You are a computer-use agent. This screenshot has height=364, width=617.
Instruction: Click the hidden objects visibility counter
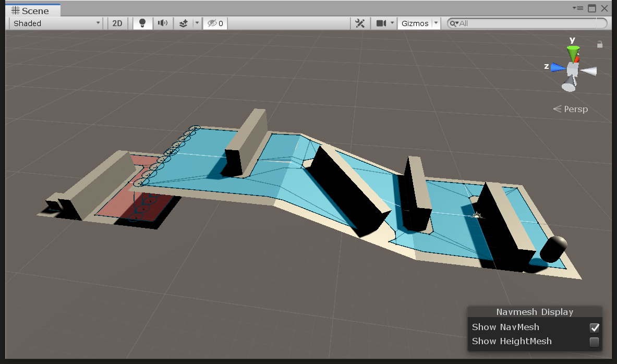click(x=215, y=23)
